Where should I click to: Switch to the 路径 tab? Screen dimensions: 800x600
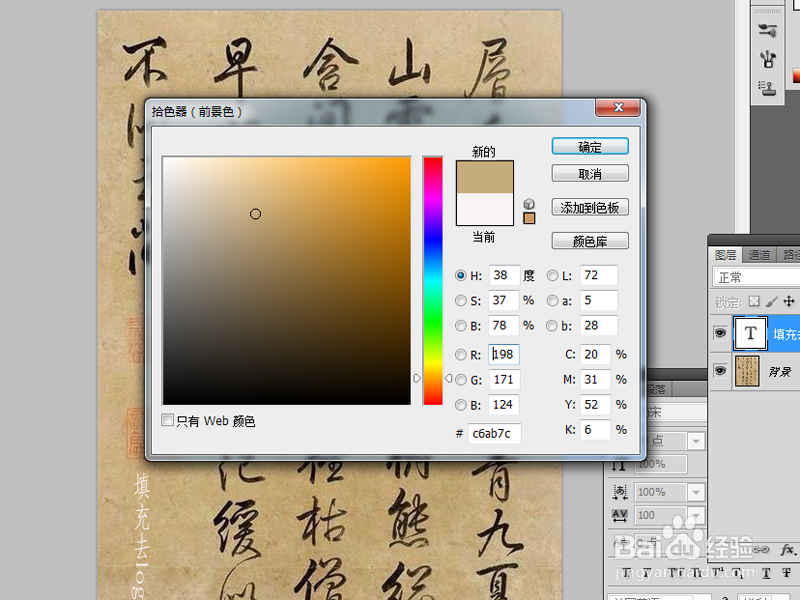[x=789, y=255]
